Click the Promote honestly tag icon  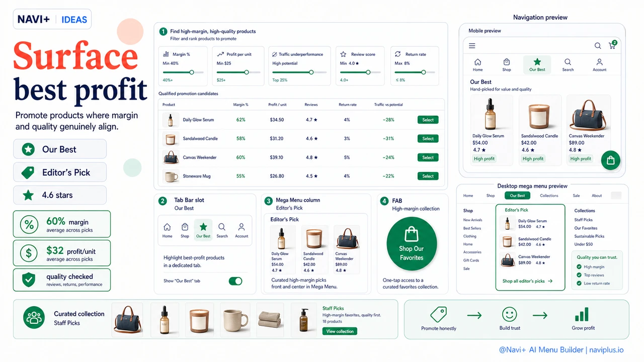click(438, 315)
